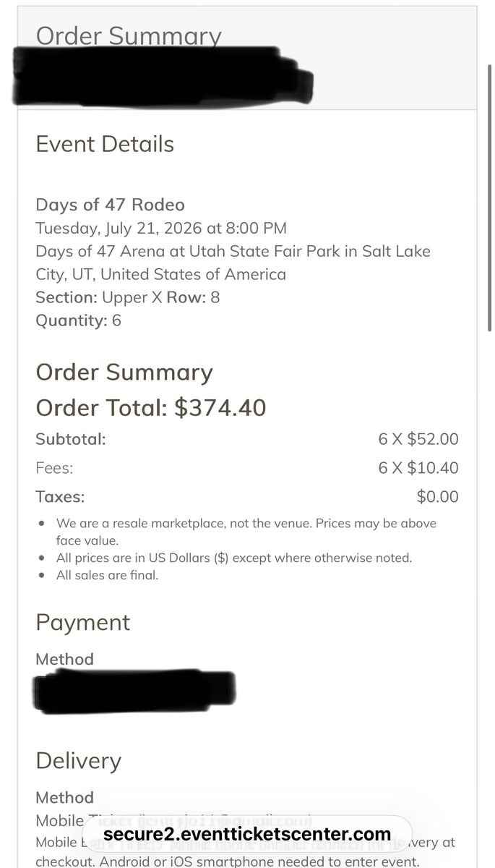Select the Payment section heading
The height and width of the screenshot is (868, 495).
(83, 623)
